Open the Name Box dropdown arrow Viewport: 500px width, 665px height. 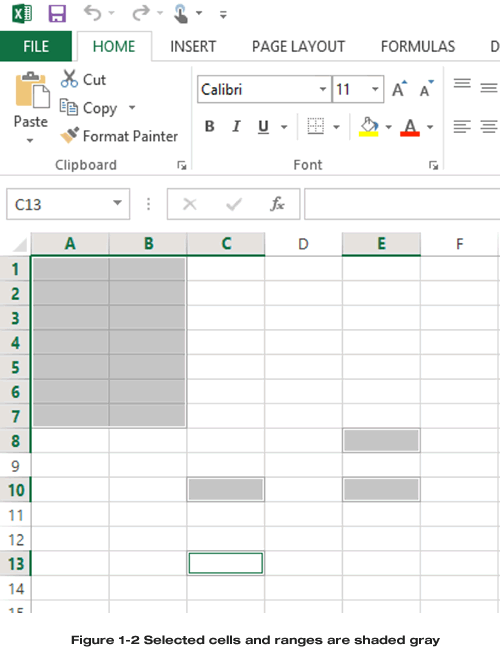(x=117, y=203)
